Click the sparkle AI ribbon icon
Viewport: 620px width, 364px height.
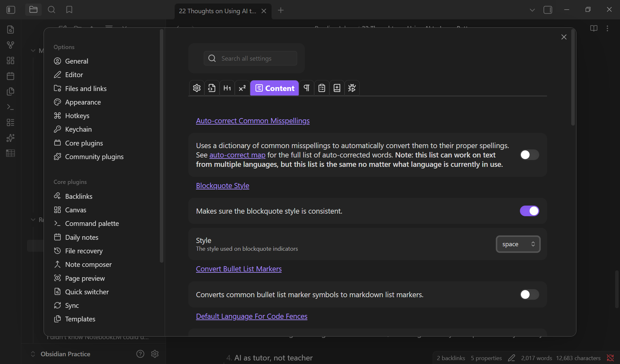(x=10, y=138)
